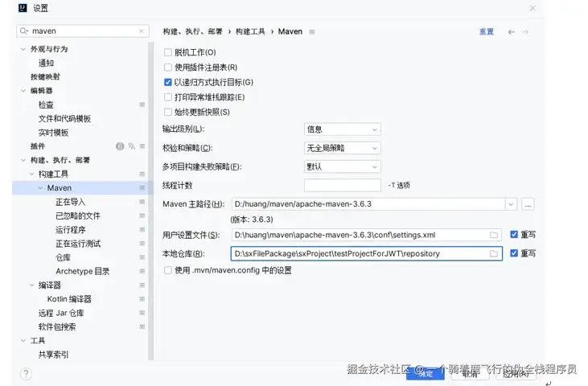Enable 脱机工作(O) checkbox
This screenshot has height=386, width=588.
pyautogui.click(x=168, y=52)
